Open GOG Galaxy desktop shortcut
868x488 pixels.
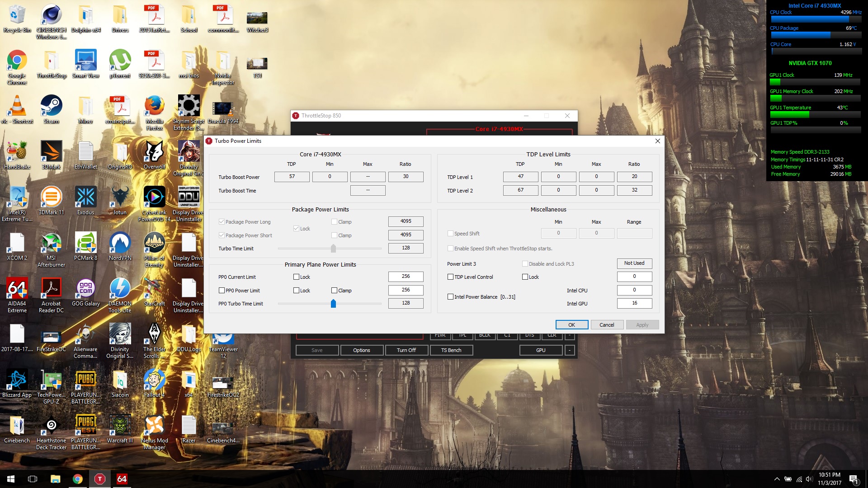(85, 292)
